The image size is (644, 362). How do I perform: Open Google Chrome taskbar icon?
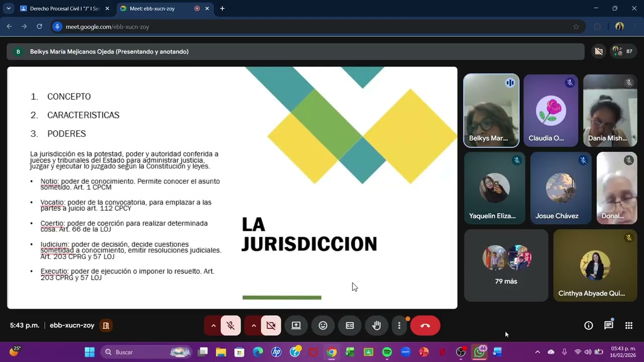tap(332, 352)
